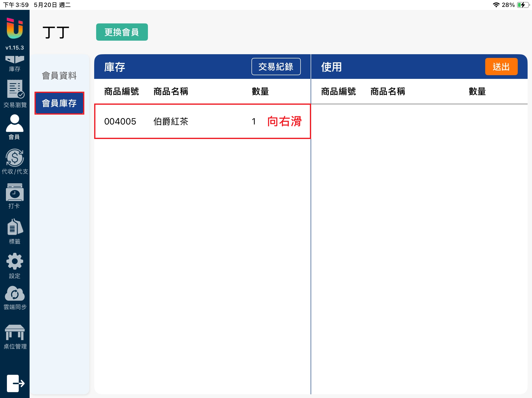Open the 庫存 inventory sidebar icon
This screenshot has height=398, width=532.
(x=15, y=63)
